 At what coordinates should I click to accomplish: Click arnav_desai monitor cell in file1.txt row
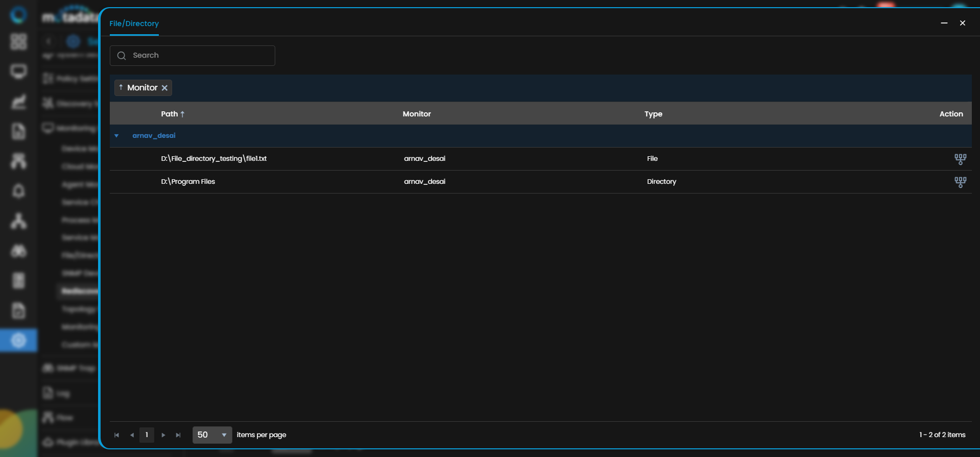click(x=424, y=159)
